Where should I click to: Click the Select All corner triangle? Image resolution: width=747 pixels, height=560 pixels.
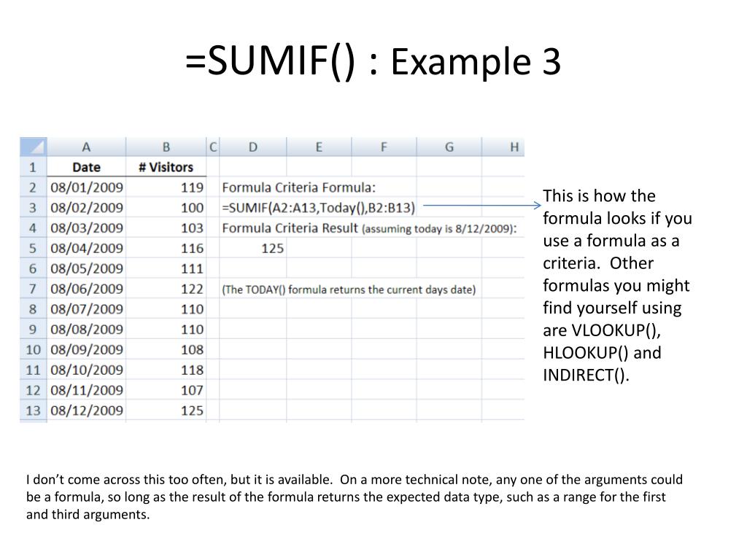point(34,147)
